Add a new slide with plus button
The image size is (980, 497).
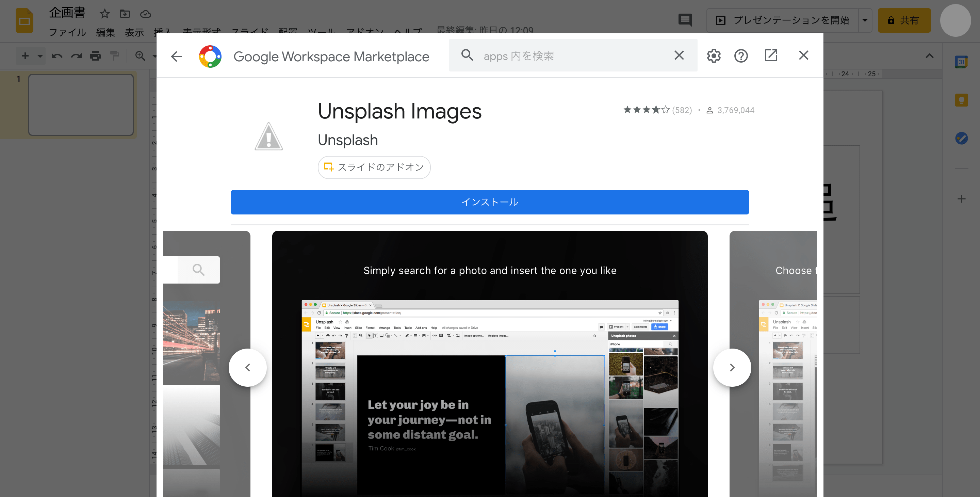tap(25, 56)
